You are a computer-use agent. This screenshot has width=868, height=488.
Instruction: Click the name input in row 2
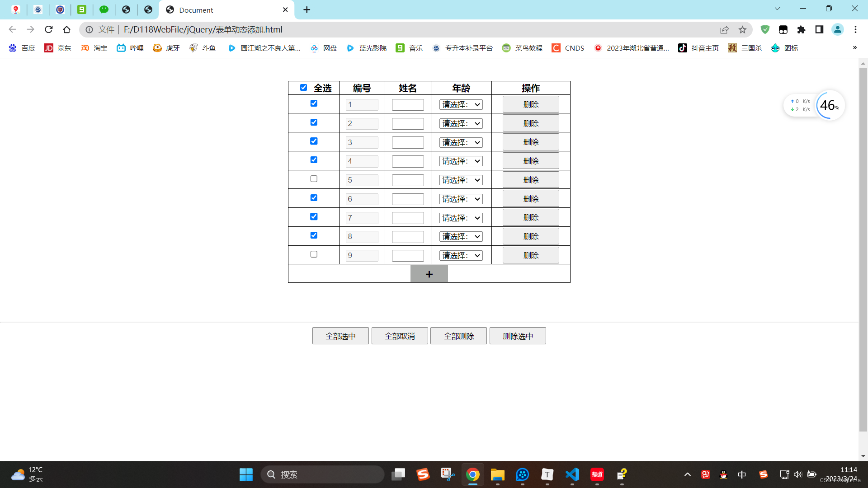tap(407, 124)
